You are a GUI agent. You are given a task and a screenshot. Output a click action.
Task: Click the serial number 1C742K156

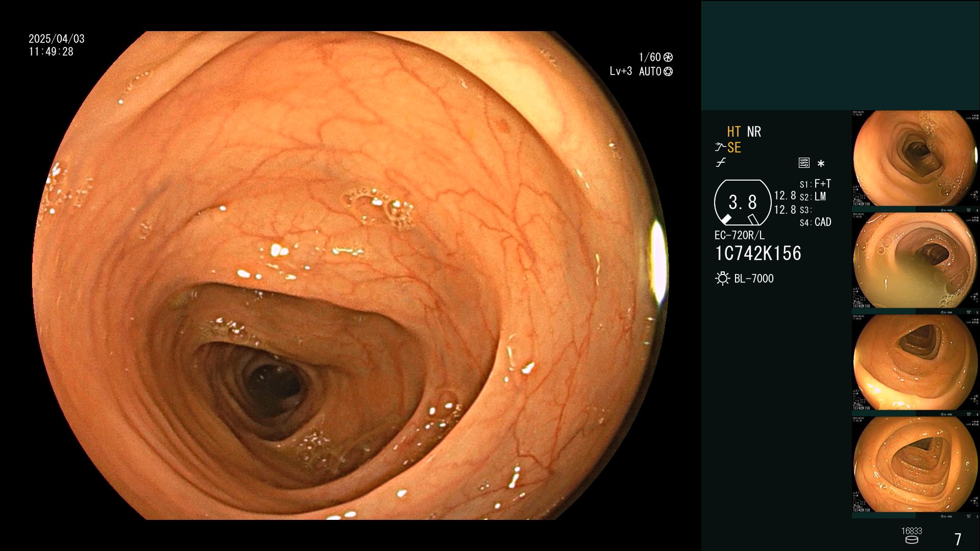click(758, 254)
